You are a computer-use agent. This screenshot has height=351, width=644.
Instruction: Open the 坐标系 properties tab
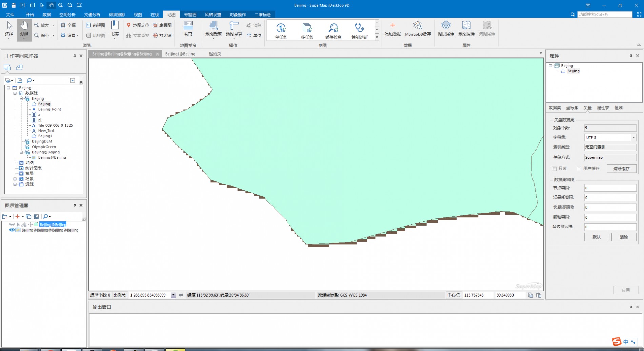(572, 108)
